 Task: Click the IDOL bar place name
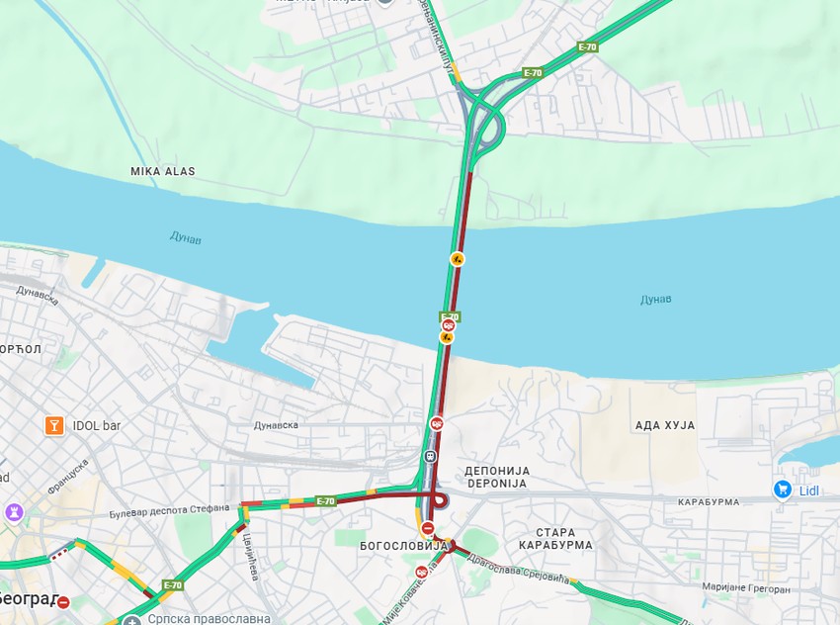click(x=97, y=426)
